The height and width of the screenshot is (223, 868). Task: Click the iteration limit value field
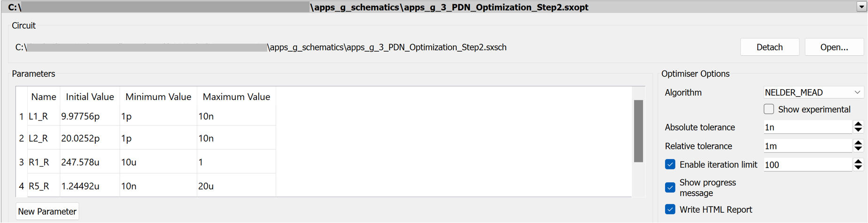tap(807, 165)
